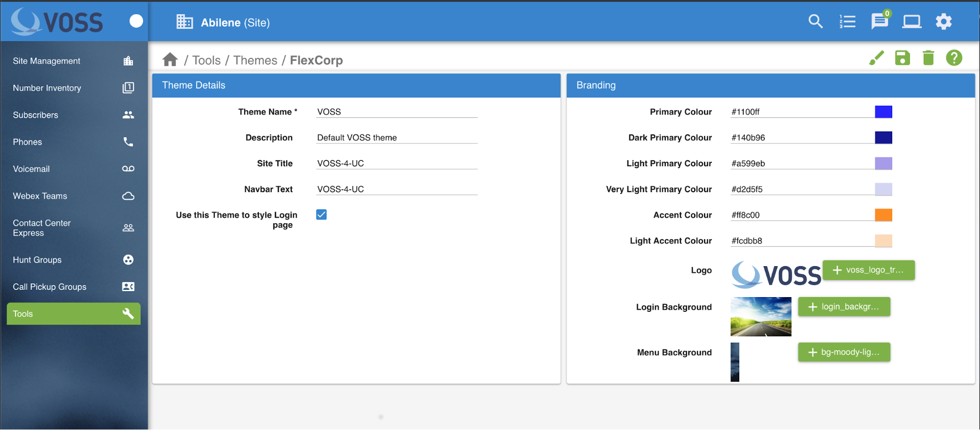Delete the theme with trash icon

click(x=929, y=58)
